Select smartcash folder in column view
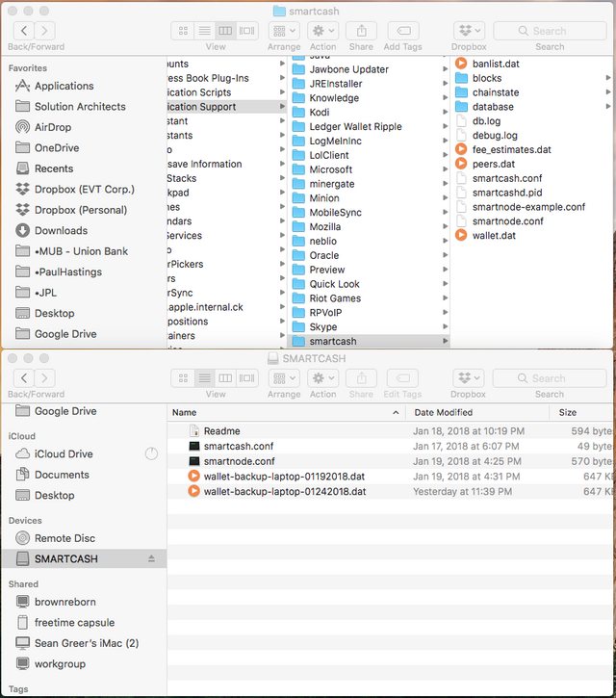 [369, 342]
